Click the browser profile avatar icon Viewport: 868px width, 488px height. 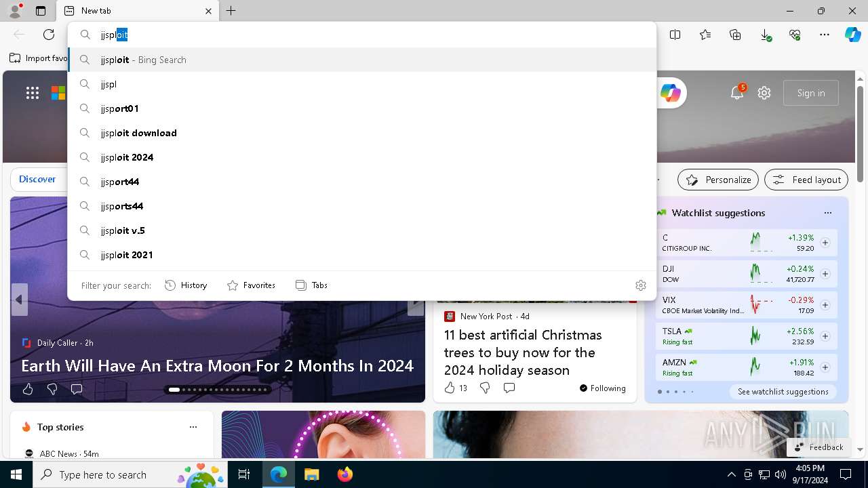click(x=14, y=11)
